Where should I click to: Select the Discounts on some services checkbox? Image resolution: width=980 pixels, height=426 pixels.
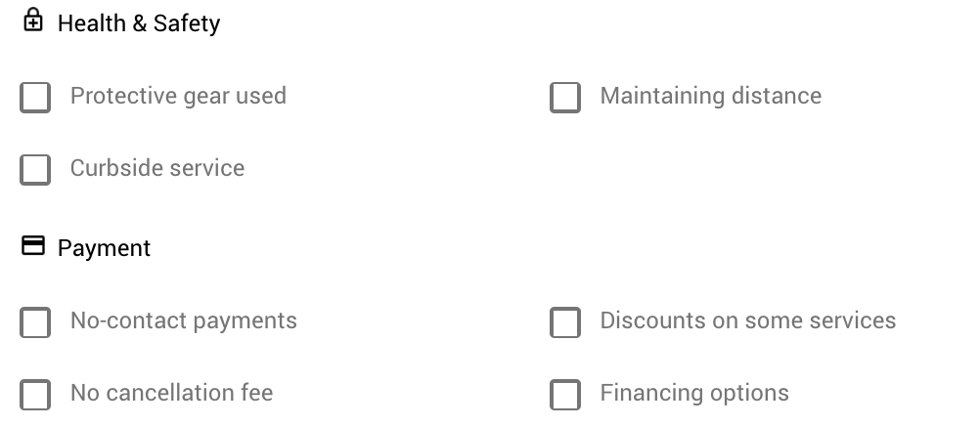(565, 322)
